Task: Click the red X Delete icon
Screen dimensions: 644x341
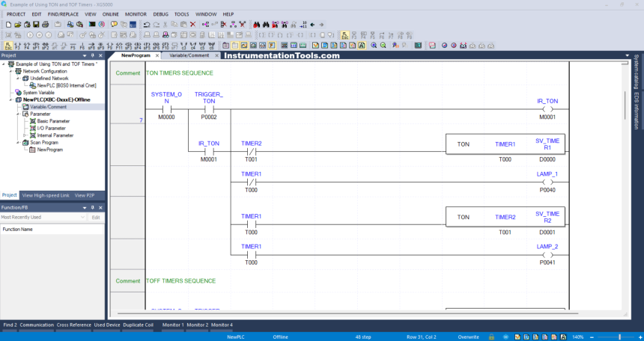Action: (192, 25)
